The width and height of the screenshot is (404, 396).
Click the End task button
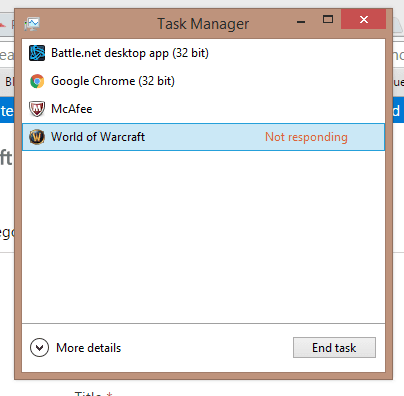click(334, 348)
